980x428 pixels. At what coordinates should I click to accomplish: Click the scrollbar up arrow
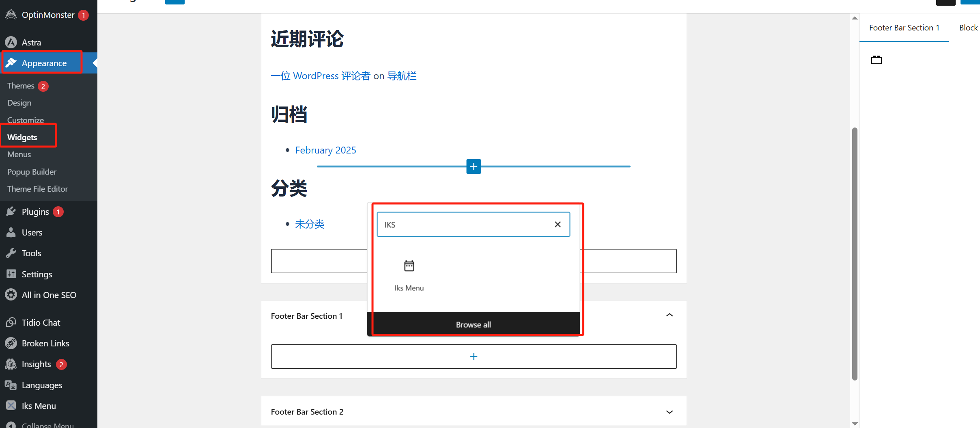[x=855, y=18]
